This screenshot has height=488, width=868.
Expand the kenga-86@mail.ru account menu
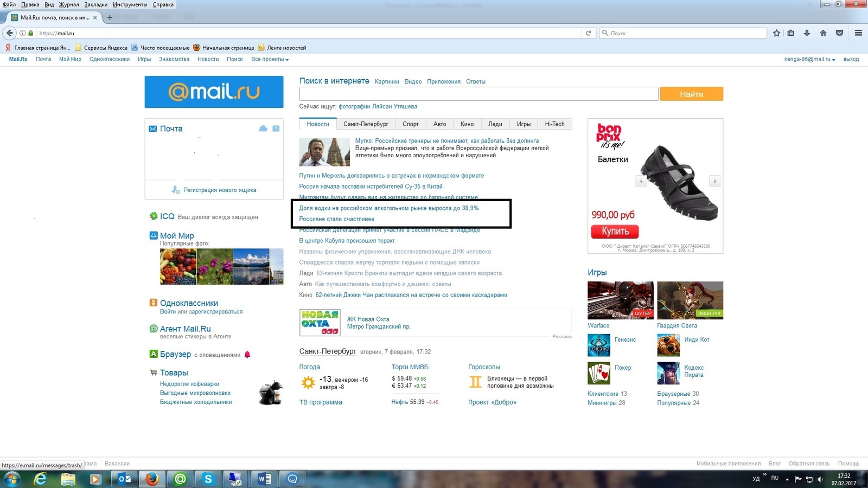tap(809, 59)
